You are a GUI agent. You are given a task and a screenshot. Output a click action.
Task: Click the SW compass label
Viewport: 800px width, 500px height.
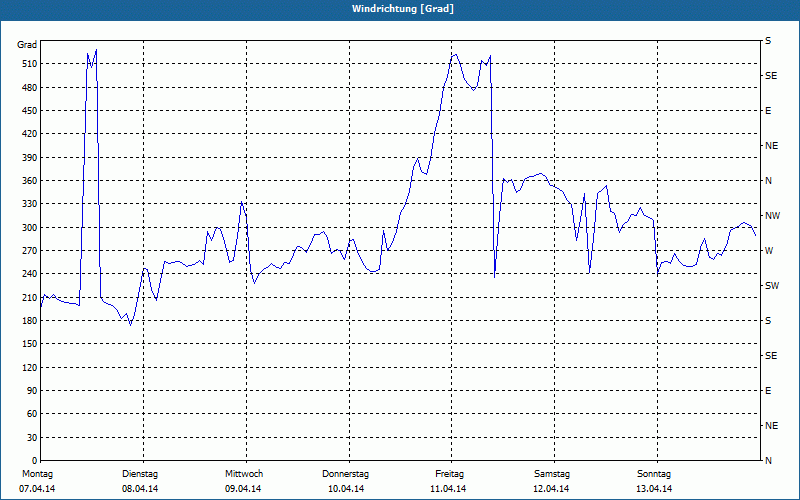(x=772, y=286)
